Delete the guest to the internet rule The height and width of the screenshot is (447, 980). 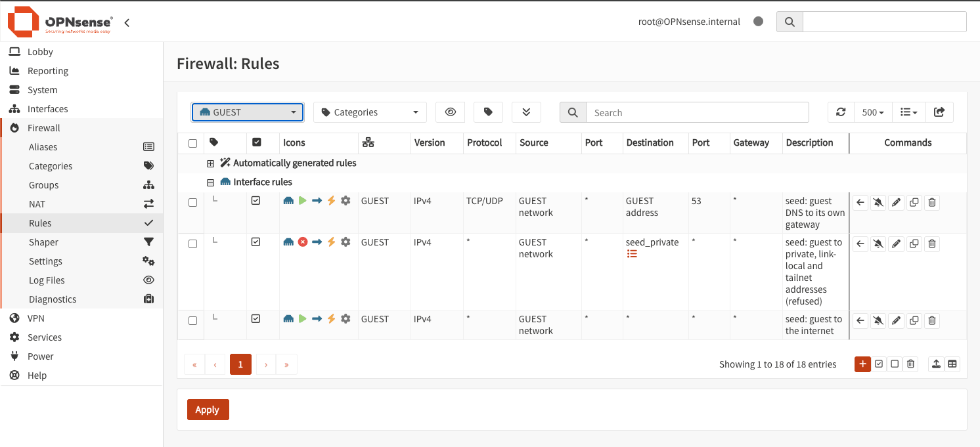(931, 321)
